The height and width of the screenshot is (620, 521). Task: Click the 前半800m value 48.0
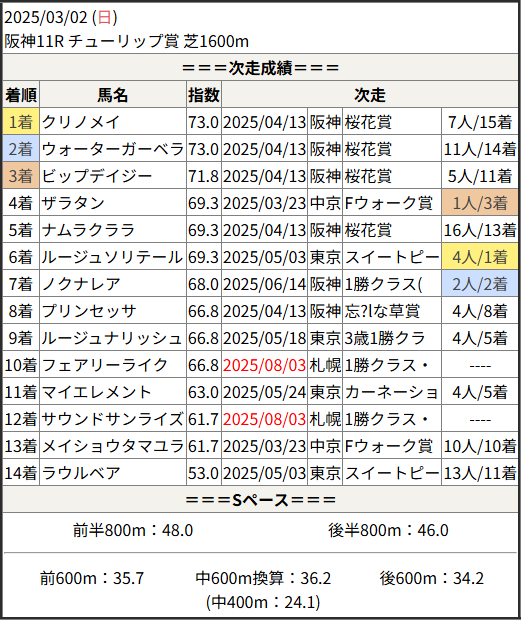coord(177,530)
